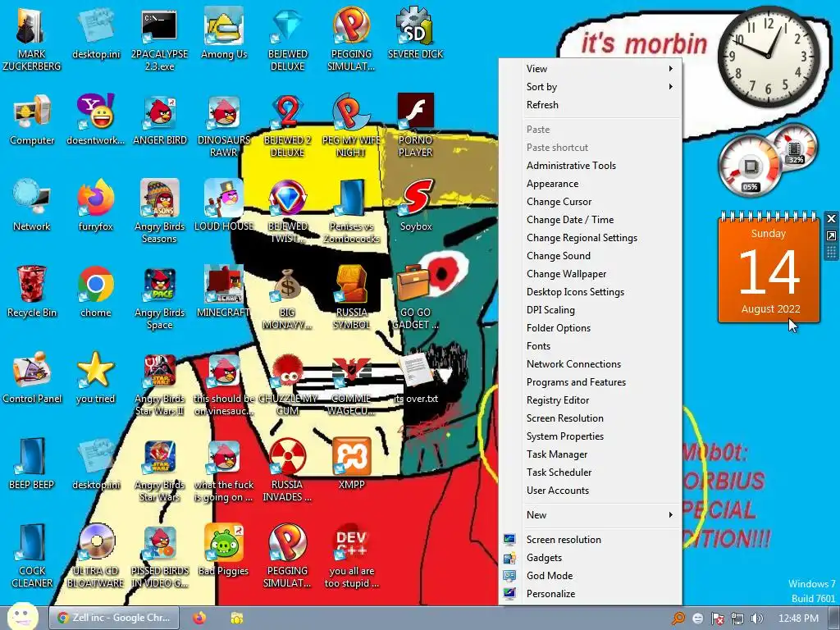840x630 pixels.
Task: Select the chome Chrome icon
Action: (96, 292)
